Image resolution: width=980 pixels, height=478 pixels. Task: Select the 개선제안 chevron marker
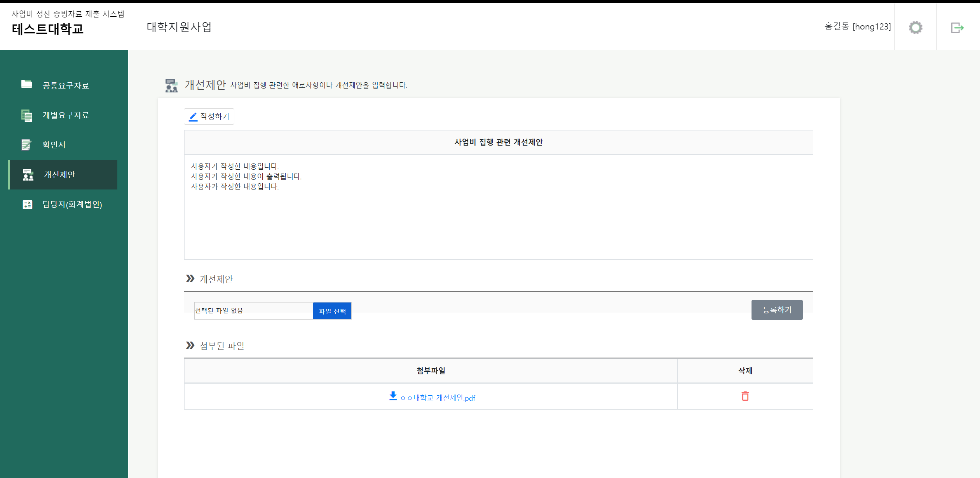[190, 278]
